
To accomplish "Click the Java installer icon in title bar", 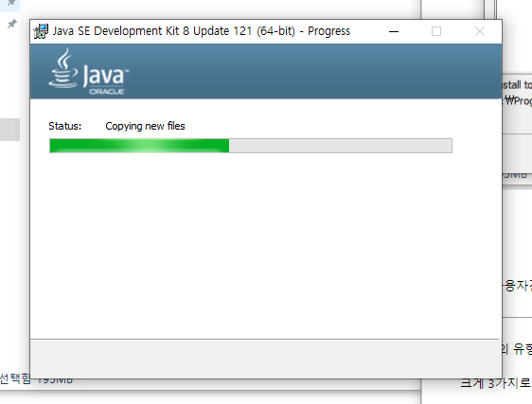I will (41, 31).
